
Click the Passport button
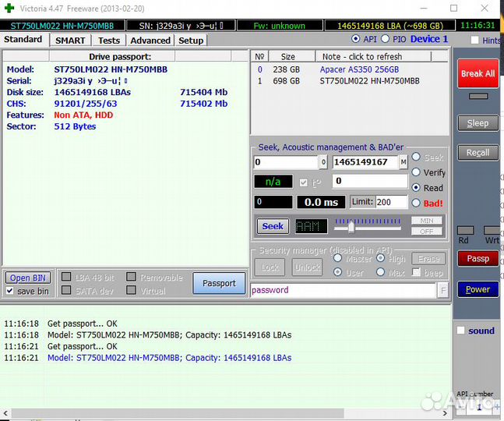coord(219,283)
